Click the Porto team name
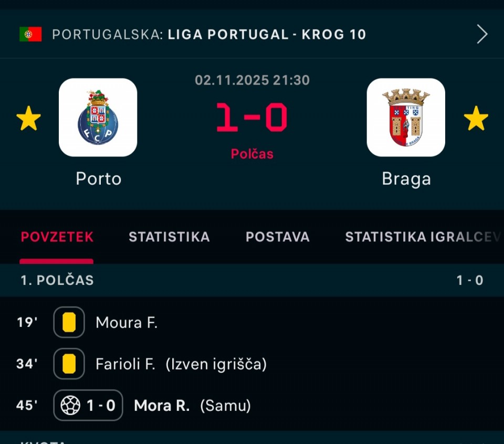This screenshot has width=504, height=444. pyautogui.click(x=98, y=179)
